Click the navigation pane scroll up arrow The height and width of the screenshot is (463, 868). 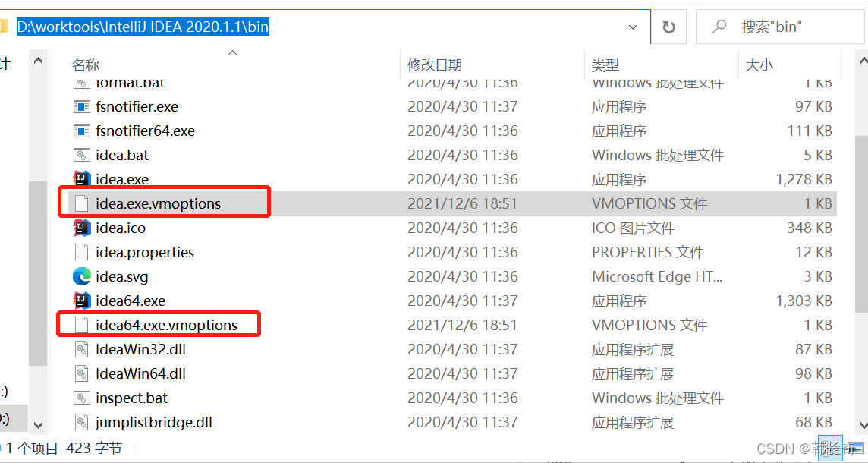click(38, 60)
